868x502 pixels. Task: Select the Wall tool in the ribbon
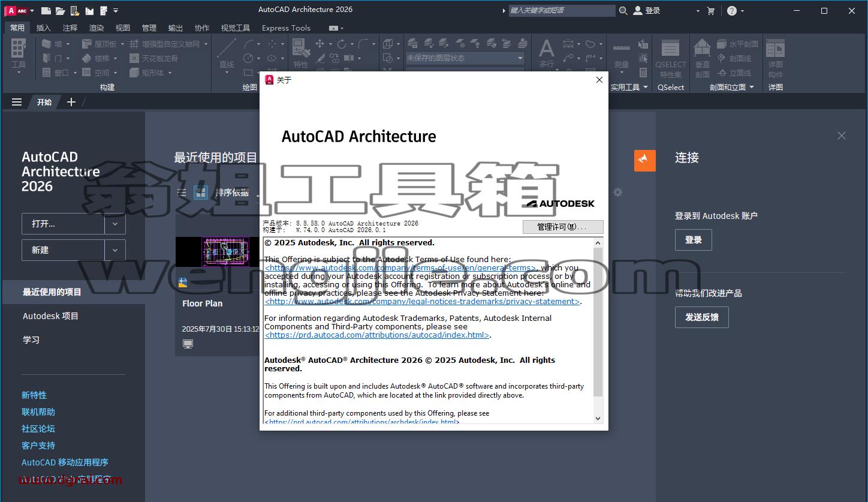[52, 44]
